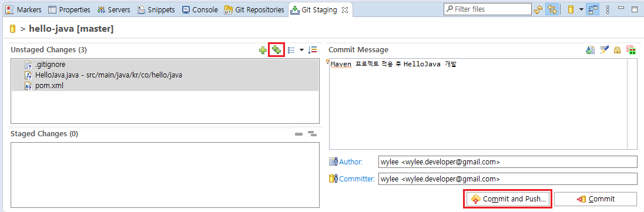Select HelloJava.java in Unstaged Changes
Viewport: 644px width, 212px height.
coord(165,75)
